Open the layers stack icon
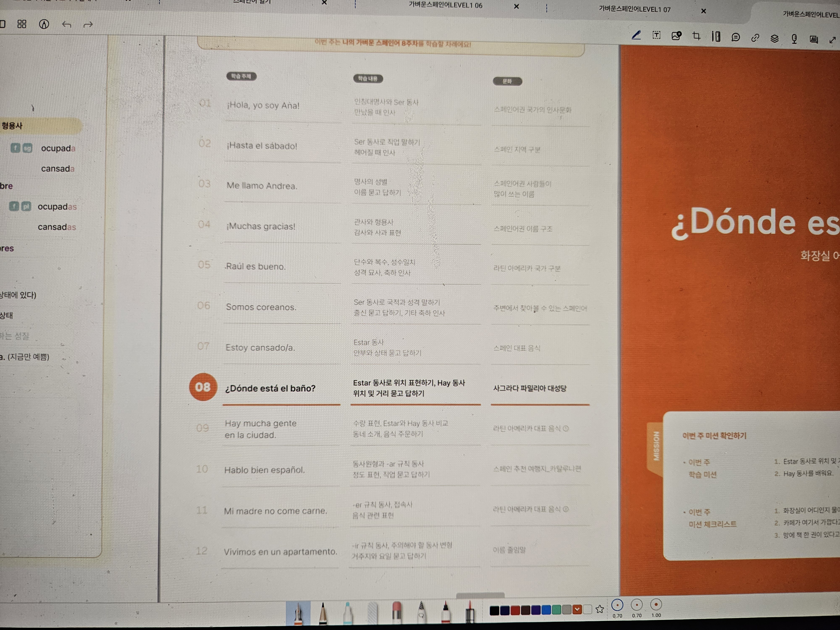840x630 pixels. pyautogui.click(x=774, y=38)
